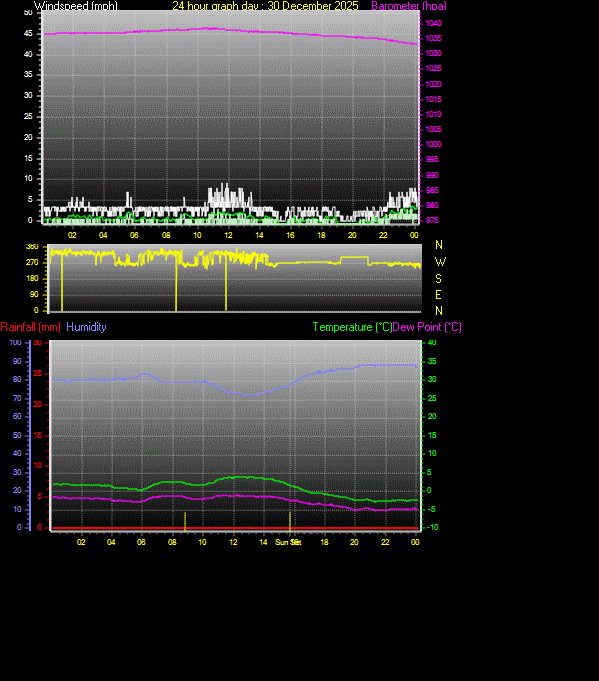Screen dimensions: 599x681
Task: Select the -10 temperature scale value
Action: [x=432, y=527]
